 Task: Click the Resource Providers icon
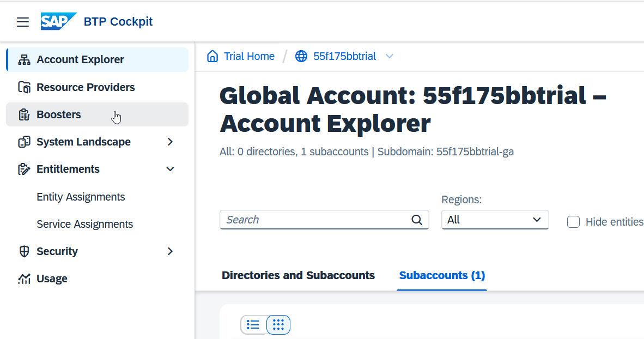click(24, 87)
